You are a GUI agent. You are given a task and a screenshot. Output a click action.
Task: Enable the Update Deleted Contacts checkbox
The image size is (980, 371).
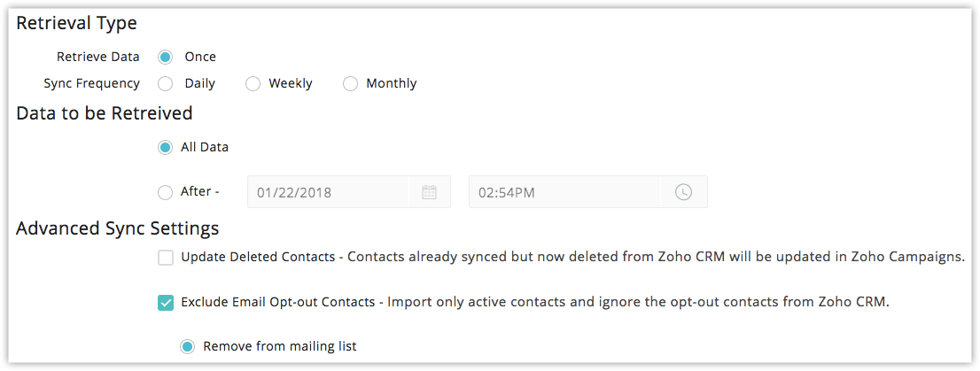(x=166, y=258)
